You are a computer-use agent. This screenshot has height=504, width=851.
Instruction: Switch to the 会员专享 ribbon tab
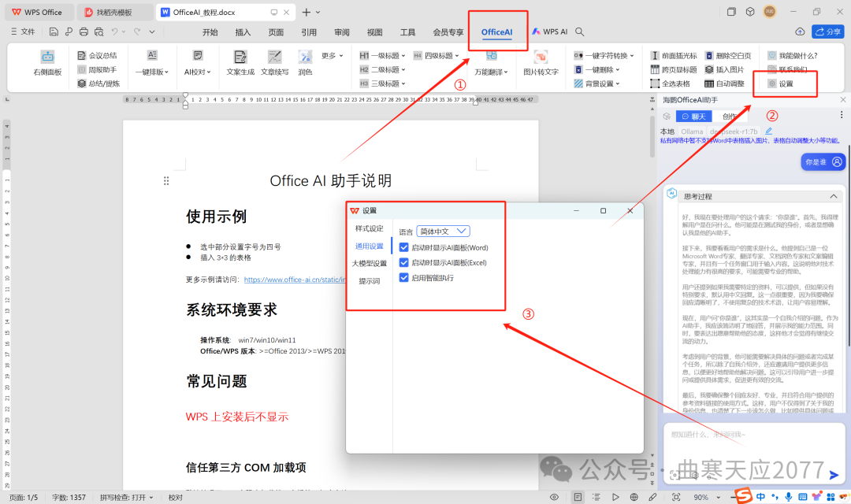pos(448,32)
